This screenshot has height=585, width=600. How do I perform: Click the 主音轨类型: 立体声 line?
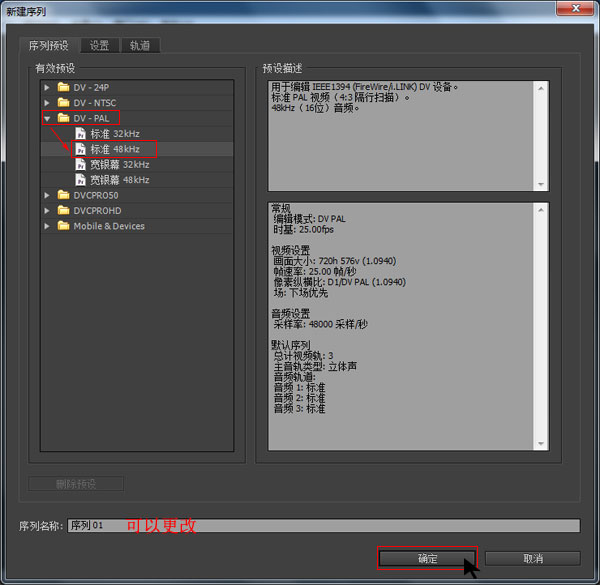click(x=315, y=367)
